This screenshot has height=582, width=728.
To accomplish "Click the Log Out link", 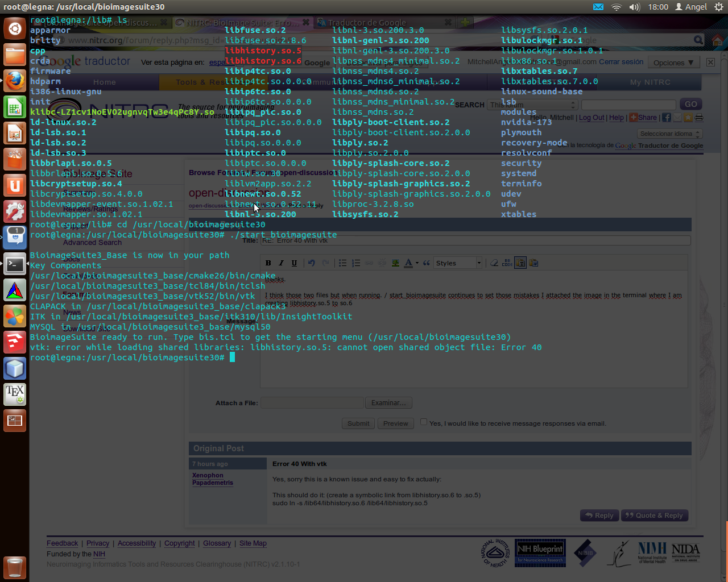I will [x=591, y=118].
